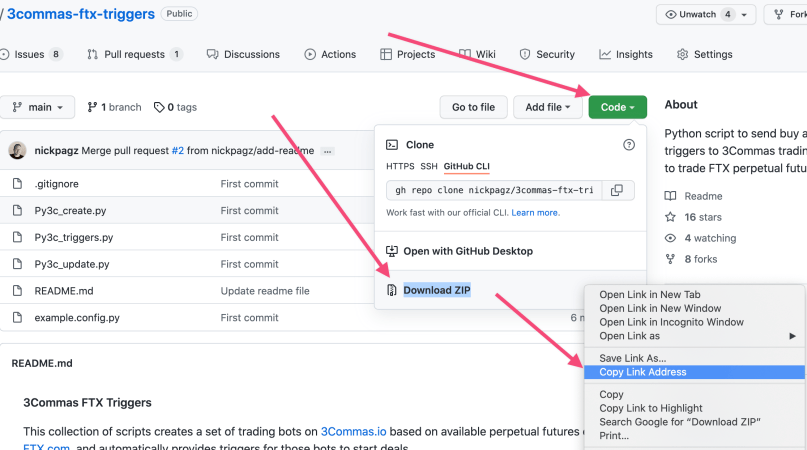Open the Security tab
Image resolution: width=807 pixels, height=450 pixels.
tap(547, 54)
